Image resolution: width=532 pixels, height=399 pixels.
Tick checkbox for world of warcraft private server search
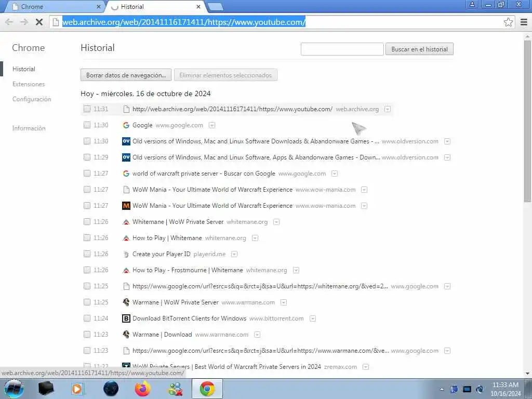(87, 174)
